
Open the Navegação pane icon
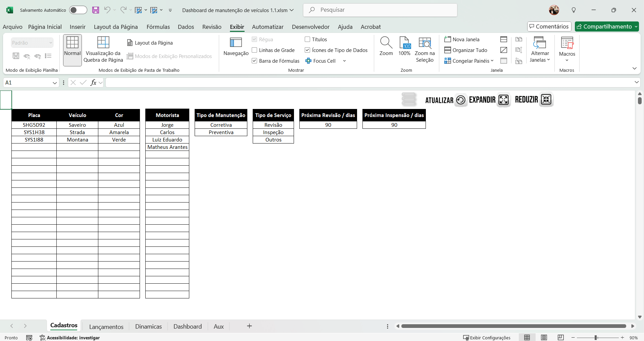tap(236, 43)
